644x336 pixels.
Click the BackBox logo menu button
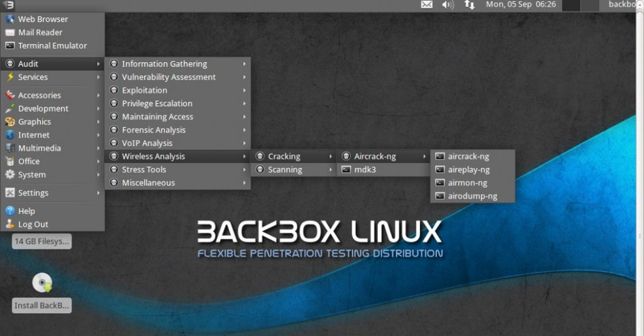click(x=9, y=6)
